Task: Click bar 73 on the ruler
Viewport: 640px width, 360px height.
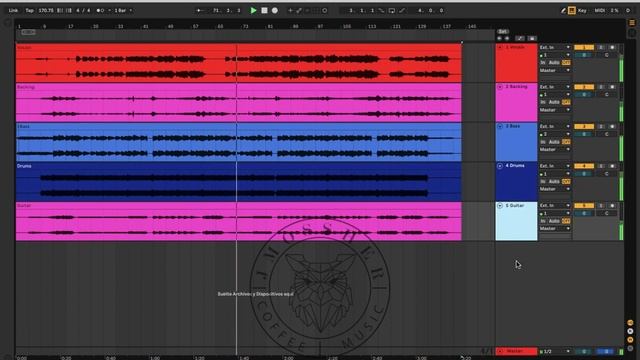Action: click(x=245, y=26)
